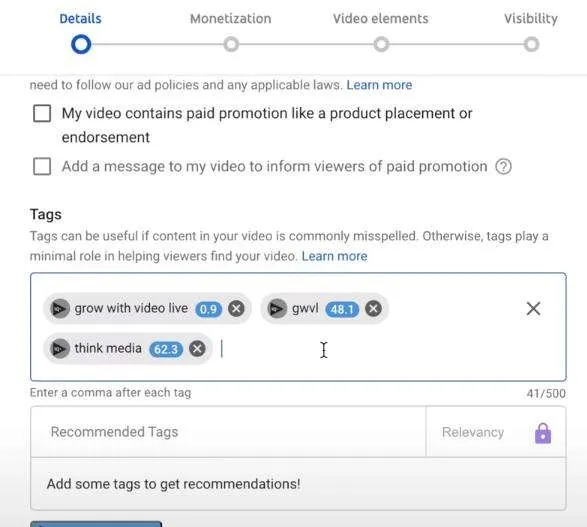The width and height of the screenshot is (587, 527).
Task: Click the Visibility step circle
Action: pyautogui.click(x=531, y=44)
